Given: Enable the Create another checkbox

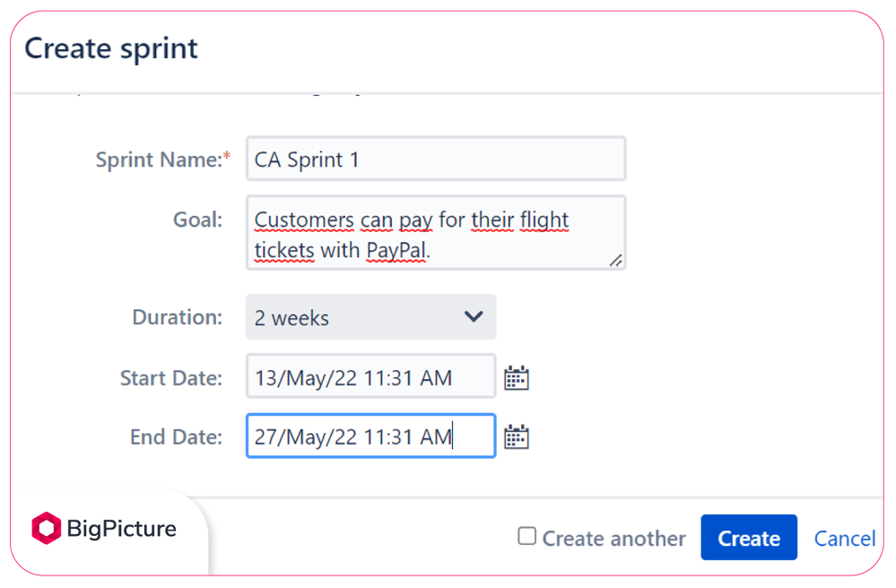Looking at the screenshot, I should (x=526, y=537).
